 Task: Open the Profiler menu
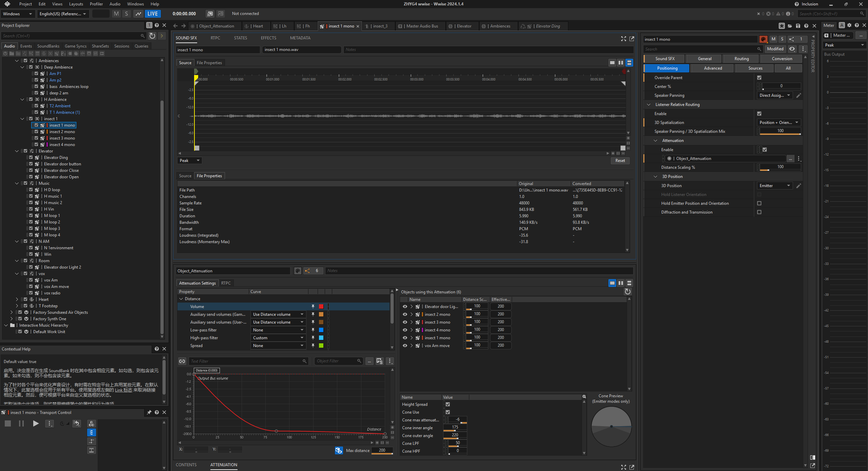[96, 4]
